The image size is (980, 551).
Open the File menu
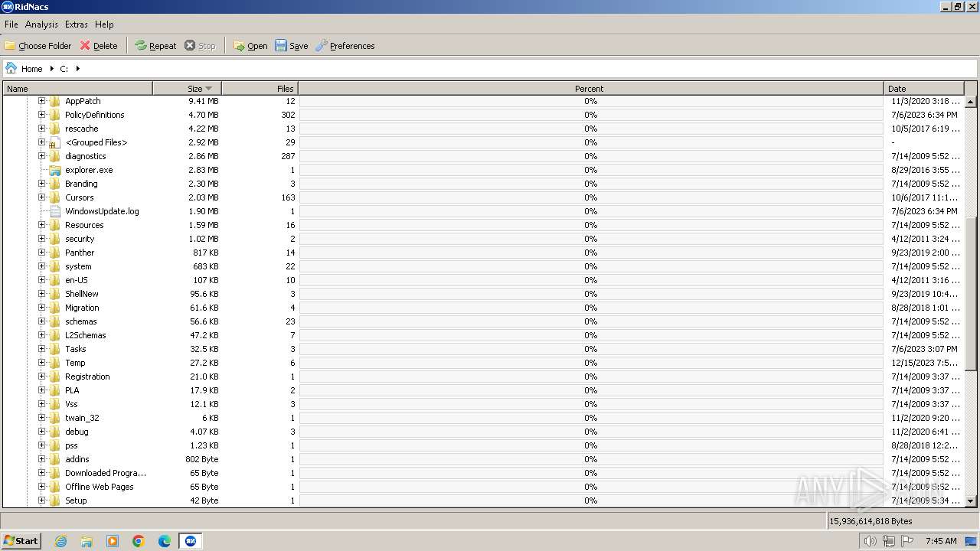click(x=11, y=24)
